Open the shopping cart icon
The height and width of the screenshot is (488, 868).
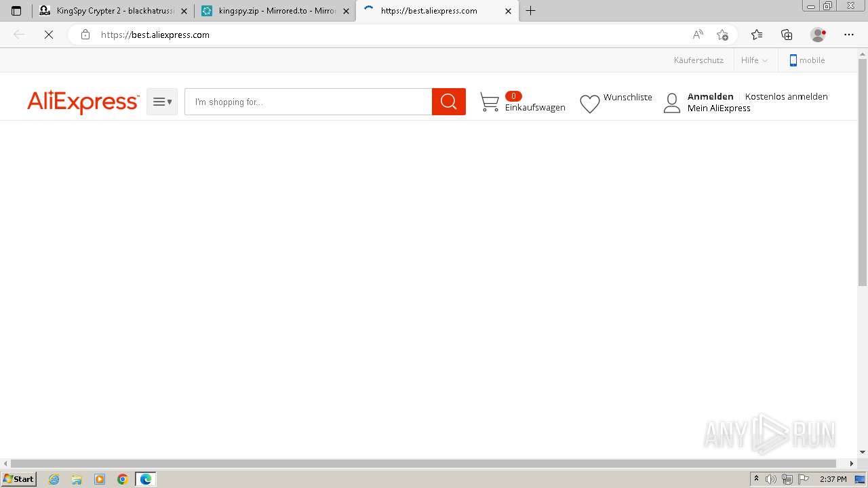click(489, 102)
